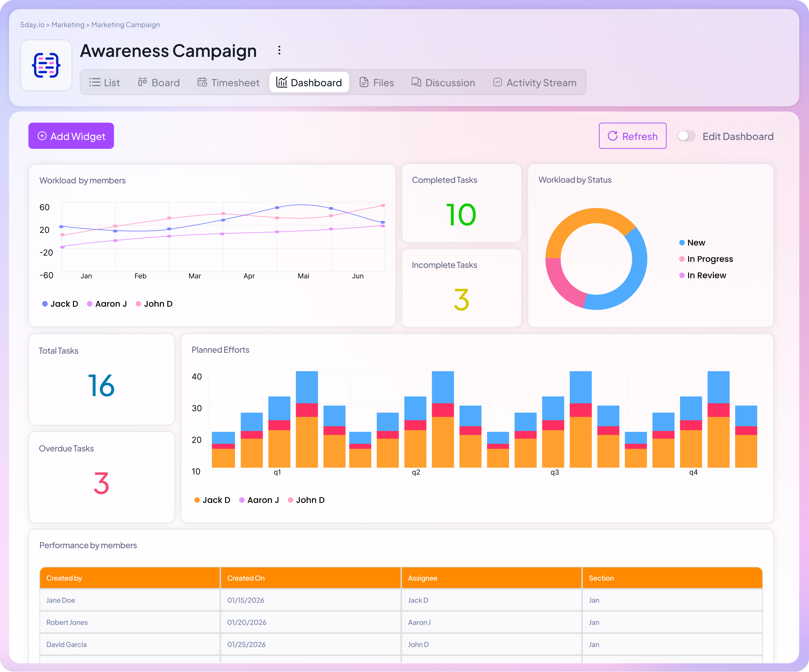Click the Timesheet calendar icon

[x=202, y=82]
